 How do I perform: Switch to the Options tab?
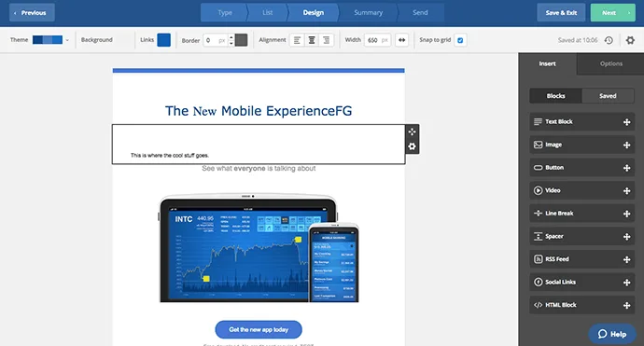point(610,63)
